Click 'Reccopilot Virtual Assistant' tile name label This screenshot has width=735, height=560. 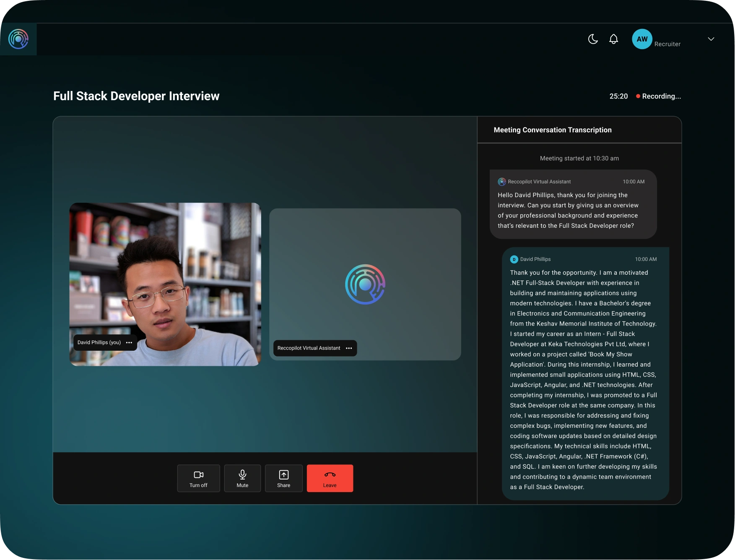pos(309,348)
